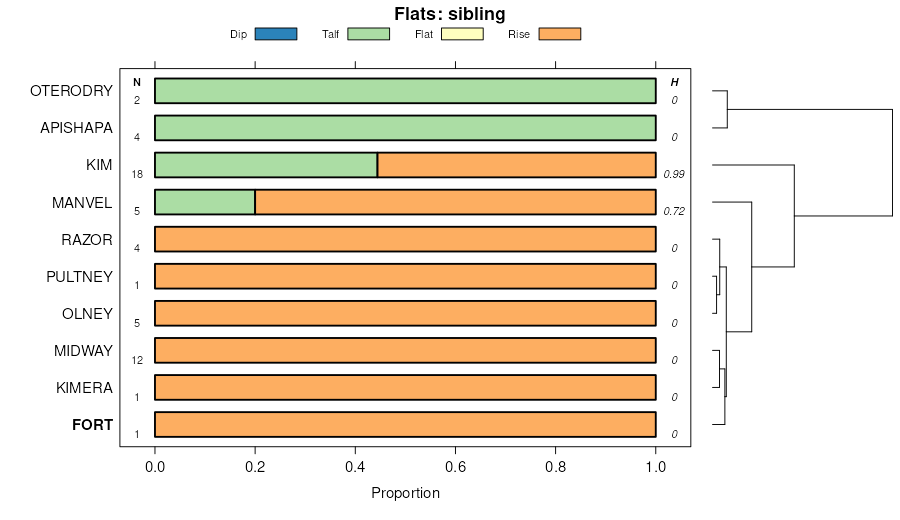The image size is (900, 520).
Task: Click the KIMERA row label
Action: 84,388
